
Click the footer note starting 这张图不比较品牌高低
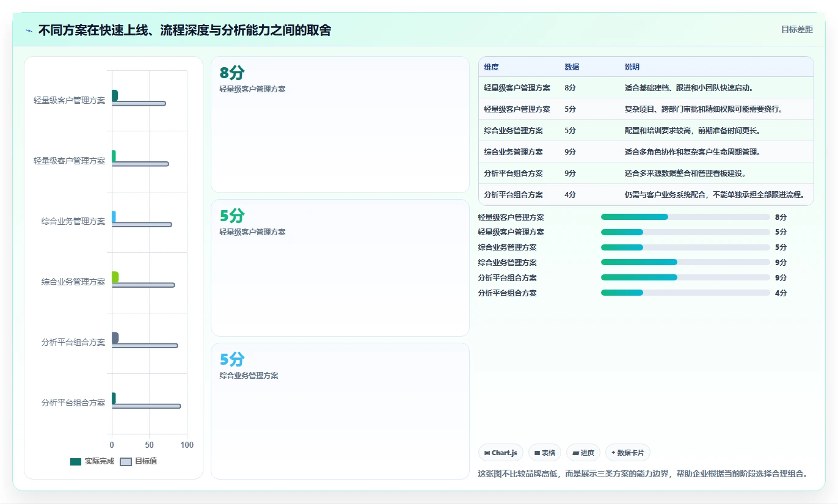(x=643, y=473)
